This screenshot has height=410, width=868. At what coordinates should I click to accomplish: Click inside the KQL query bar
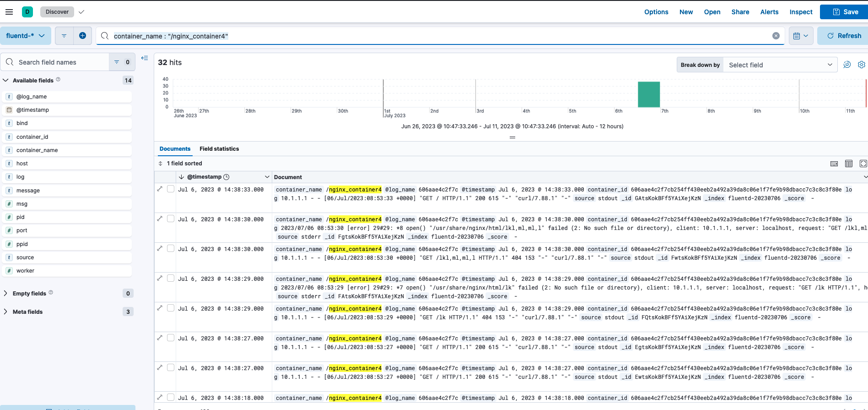point(439,36)
